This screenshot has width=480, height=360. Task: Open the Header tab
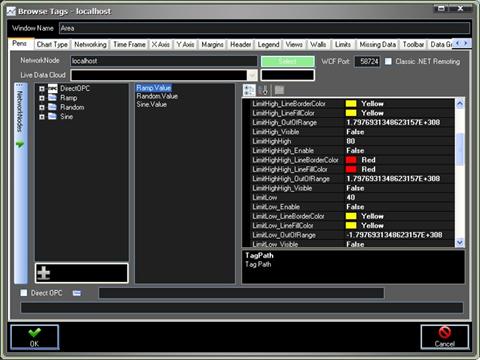click(x=241, y=44)
